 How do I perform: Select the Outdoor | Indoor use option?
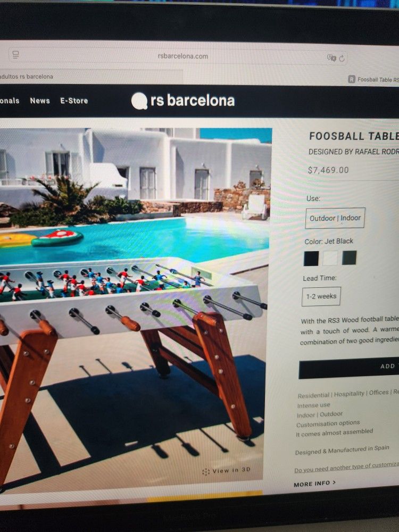pos(335,218)
